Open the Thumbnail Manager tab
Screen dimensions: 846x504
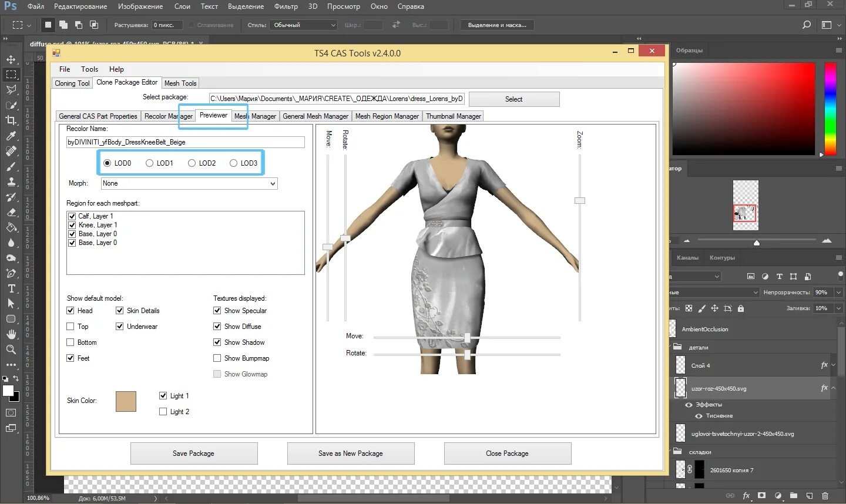[454, 116]
